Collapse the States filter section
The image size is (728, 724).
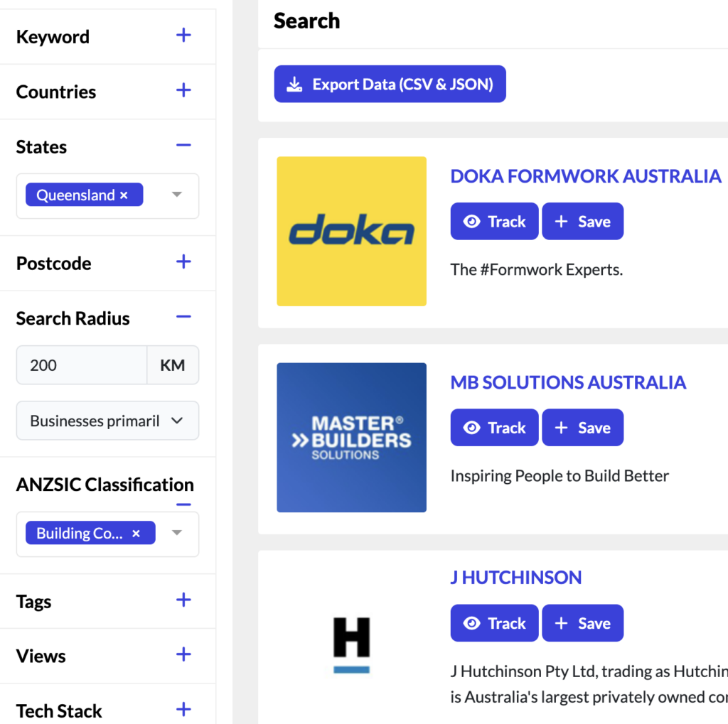(183, 144)
